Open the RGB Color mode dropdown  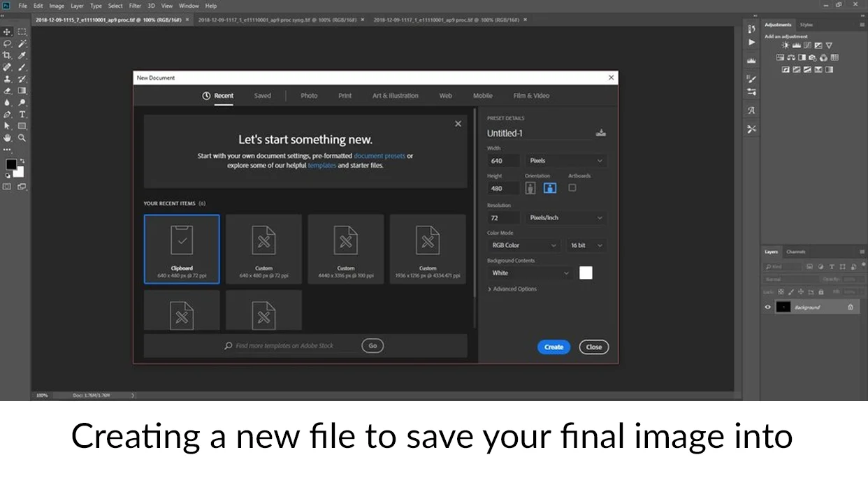524,245
